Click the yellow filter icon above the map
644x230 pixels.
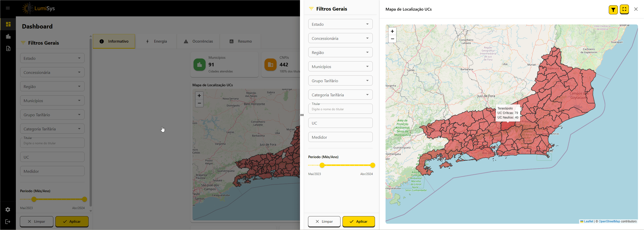tap(613, 10)
